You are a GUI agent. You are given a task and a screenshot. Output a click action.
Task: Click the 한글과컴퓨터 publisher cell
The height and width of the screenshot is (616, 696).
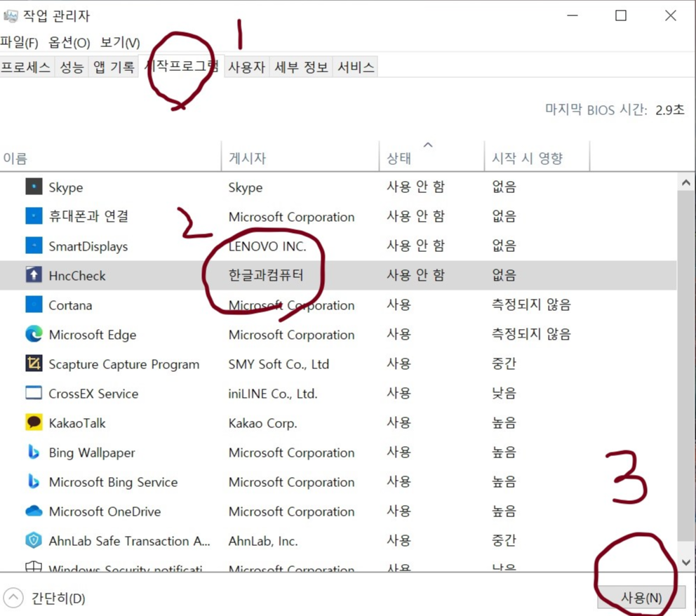(x=266, y=275)
